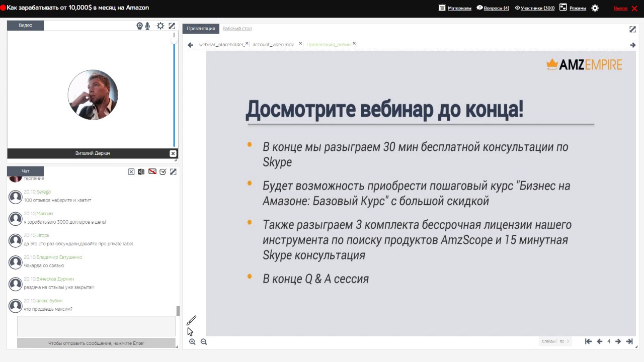Go to the next slide
The width and height of the screenshot is (644, 362).
[618, 341]
